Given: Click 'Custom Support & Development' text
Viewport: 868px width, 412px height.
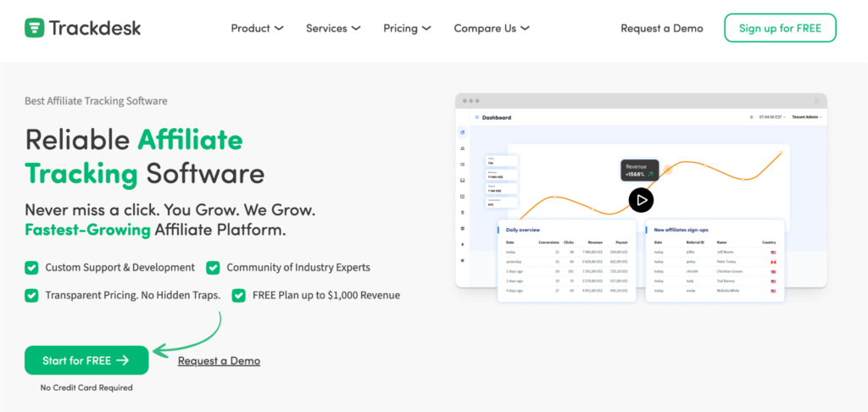Looking at the screenshot, I should point(120,268).
